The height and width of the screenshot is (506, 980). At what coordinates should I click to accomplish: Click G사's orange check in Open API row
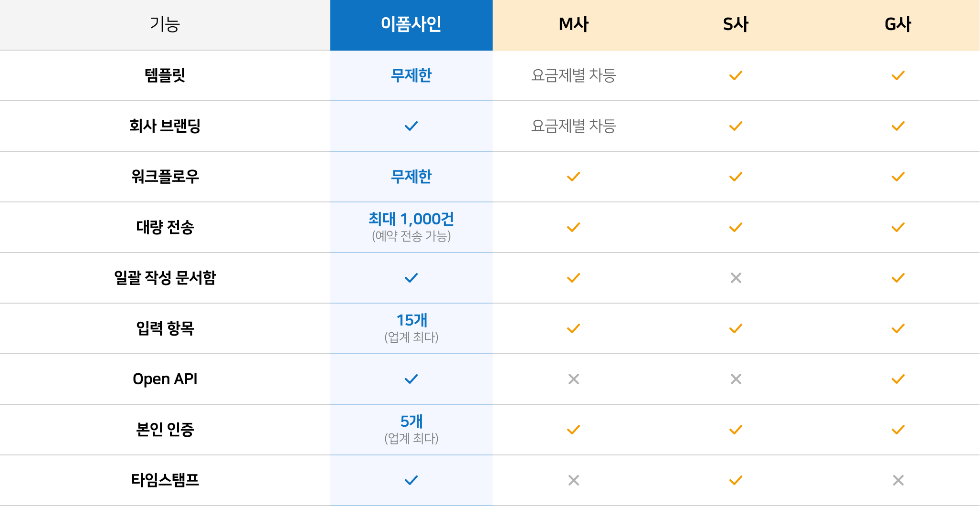point(898,379)
